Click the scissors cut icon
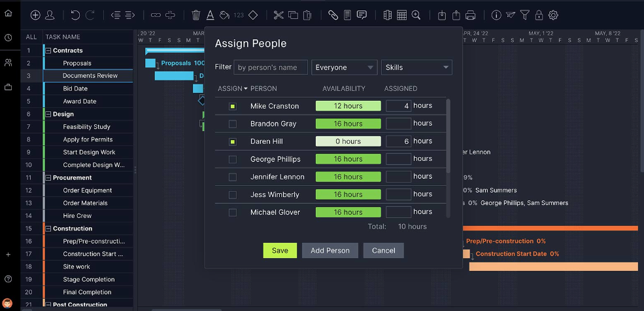 [279, 15]
